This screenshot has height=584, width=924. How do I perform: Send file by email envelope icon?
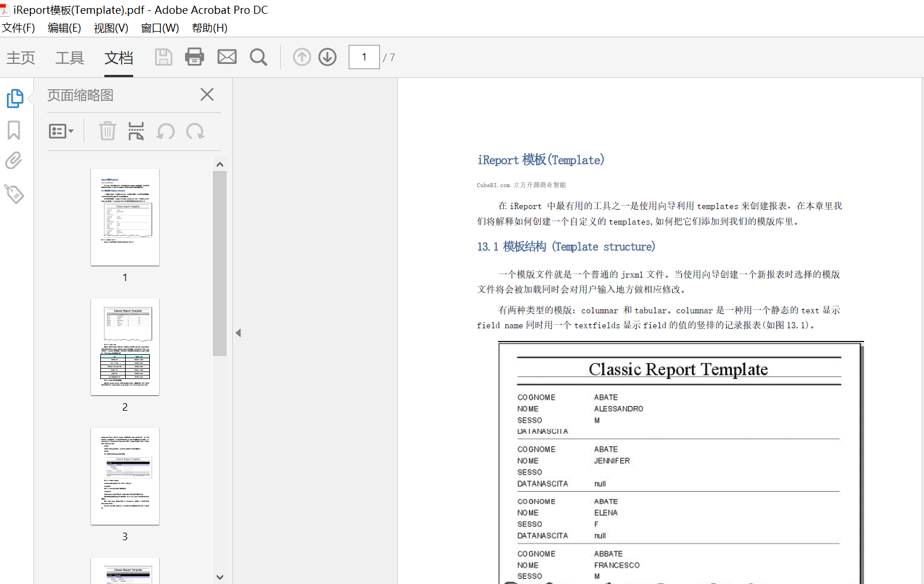pos(227,56)
